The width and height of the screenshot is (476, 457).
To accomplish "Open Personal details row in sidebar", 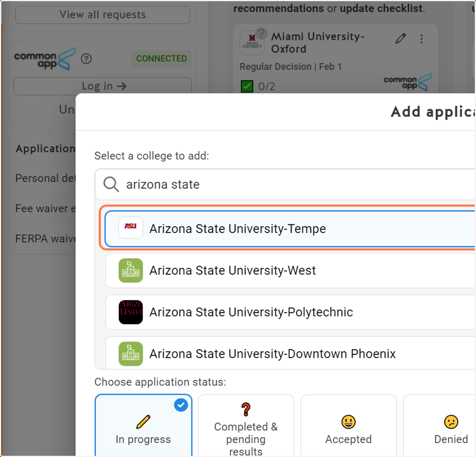I will click(42, 178).
